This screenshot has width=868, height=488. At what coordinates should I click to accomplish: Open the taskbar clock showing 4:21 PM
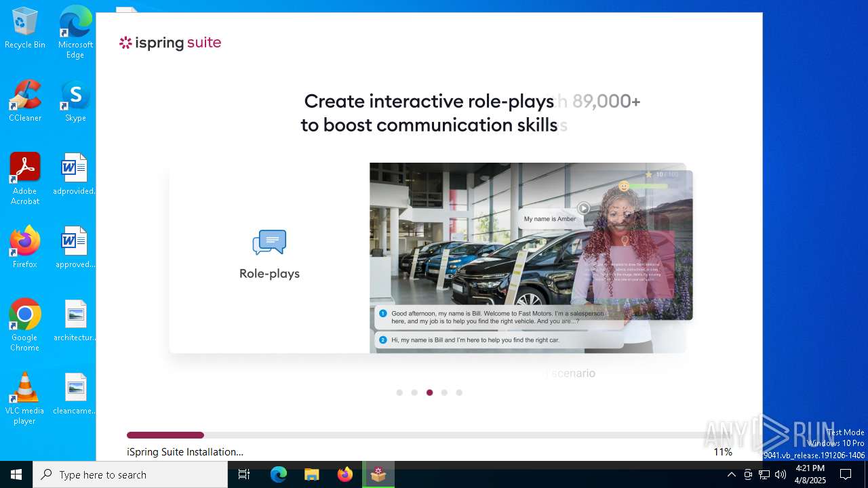click(x=810, y=474)
